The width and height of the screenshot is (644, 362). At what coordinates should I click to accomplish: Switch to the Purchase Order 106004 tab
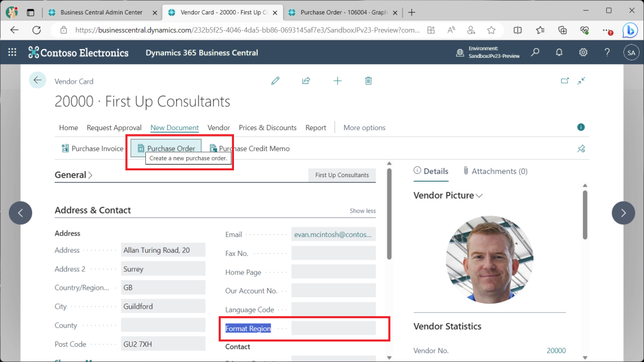[343, 13]
